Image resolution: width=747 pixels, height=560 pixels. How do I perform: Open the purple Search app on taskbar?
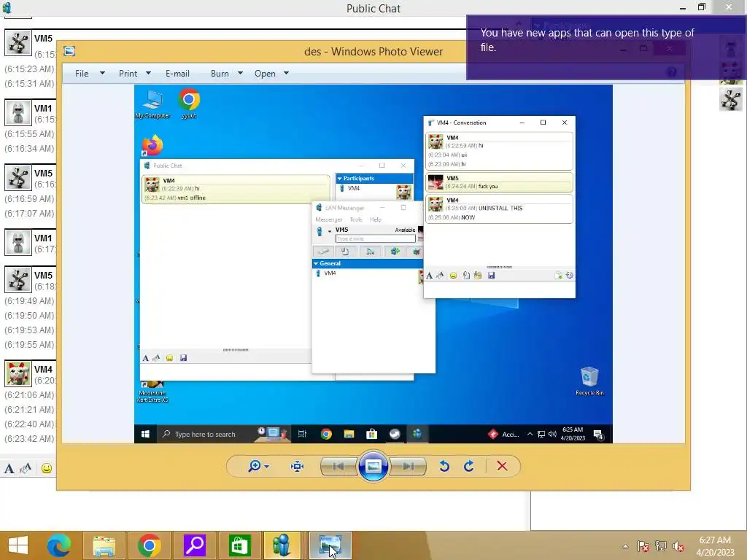pos(194,545)
